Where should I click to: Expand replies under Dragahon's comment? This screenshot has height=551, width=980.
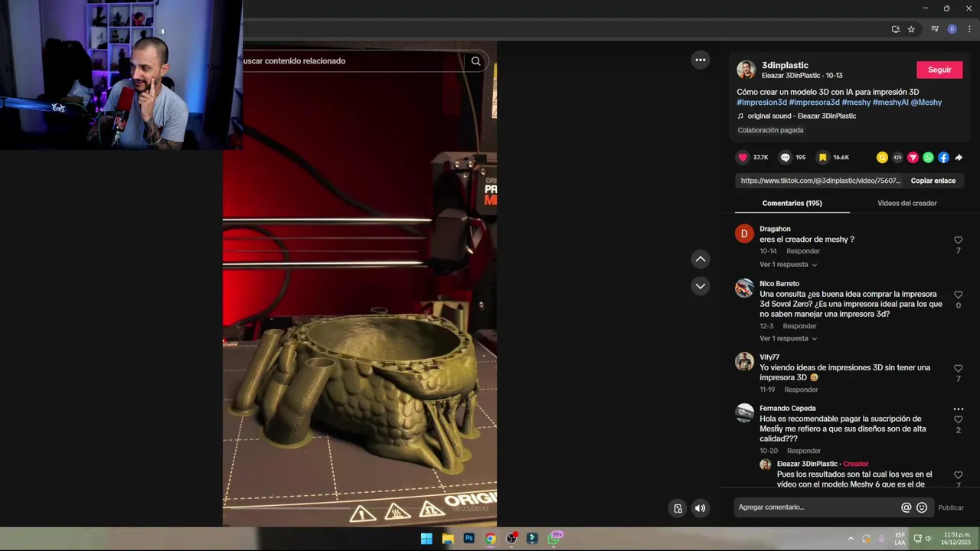tap(788, 265)
